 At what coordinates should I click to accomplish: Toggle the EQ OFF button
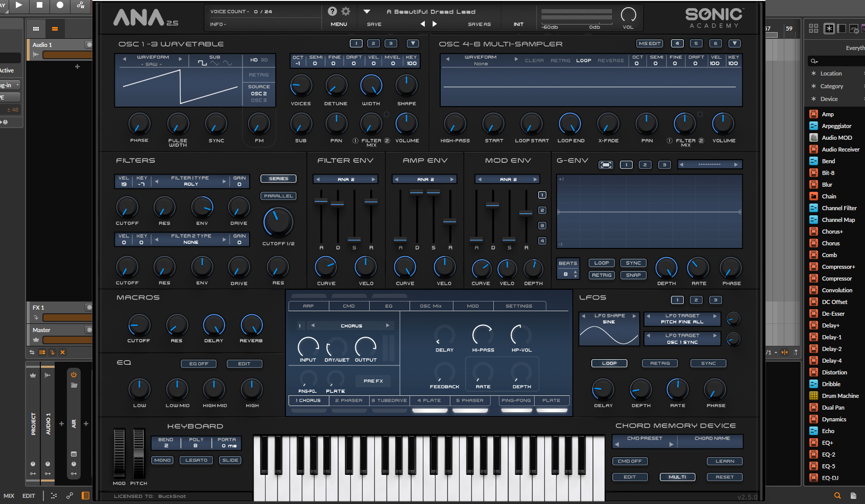199,364
